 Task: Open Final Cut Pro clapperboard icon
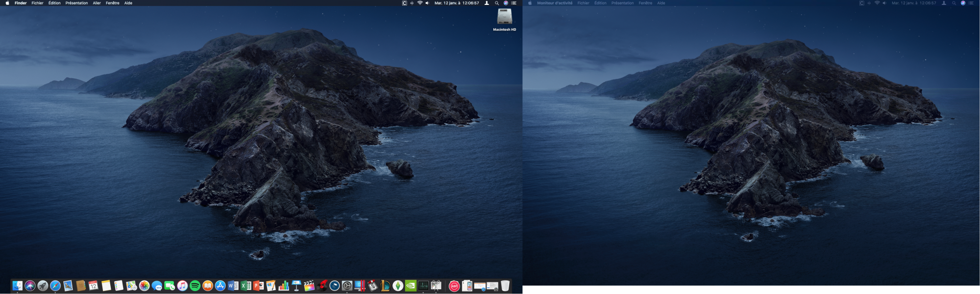tap(309, 286)
